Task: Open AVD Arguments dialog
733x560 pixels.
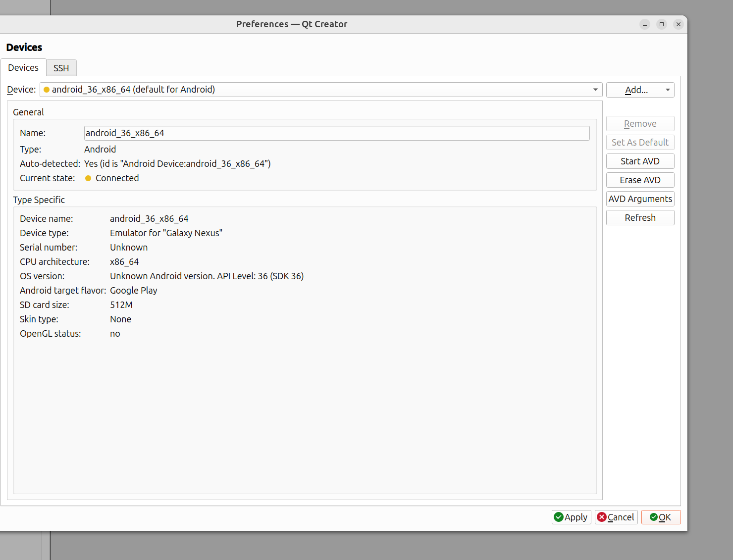Action: [640, 199]
